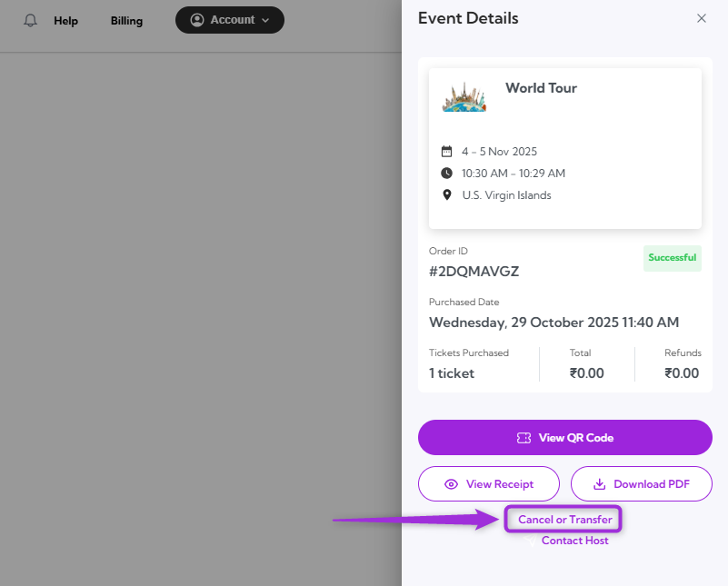Click the green Successful status badge
The height and width of the screenshot is (586, 728).
[x=673, y=258]
